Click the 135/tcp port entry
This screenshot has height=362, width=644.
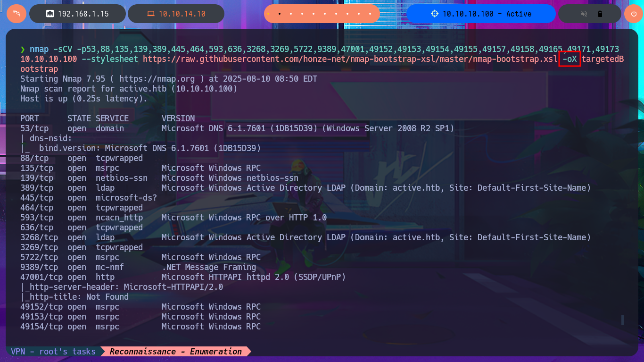coord(37,168)
